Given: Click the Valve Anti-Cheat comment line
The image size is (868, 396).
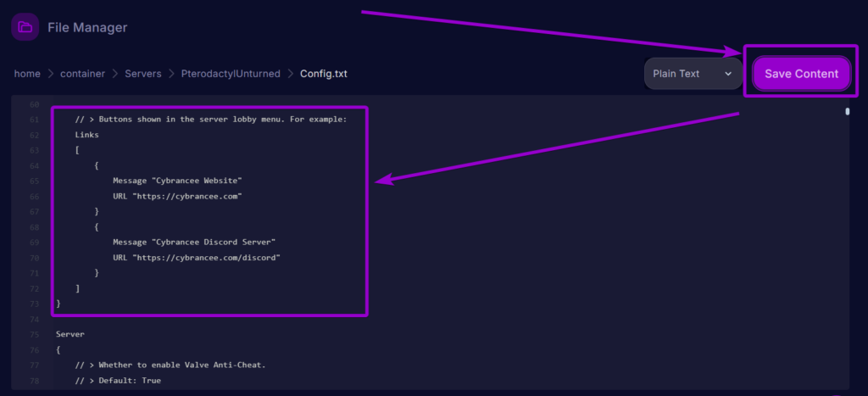Looking at the screenshot, I should point(170,365).
